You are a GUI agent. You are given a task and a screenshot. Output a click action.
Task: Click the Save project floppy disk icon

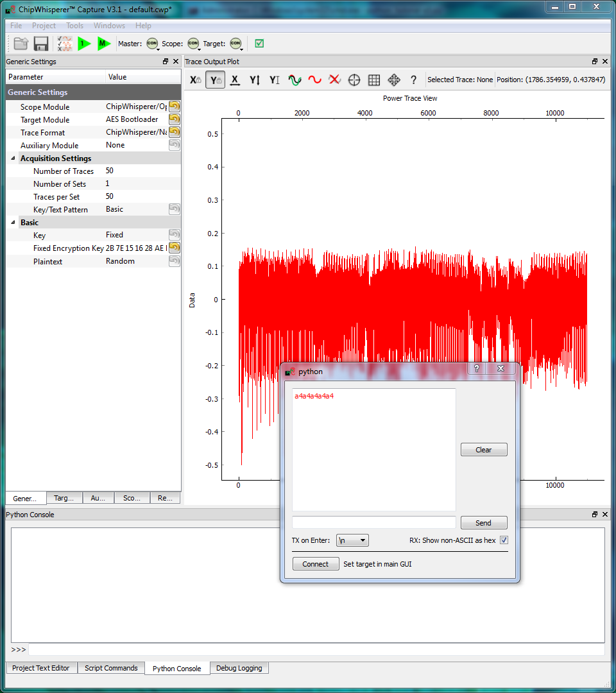pos(41,44)
